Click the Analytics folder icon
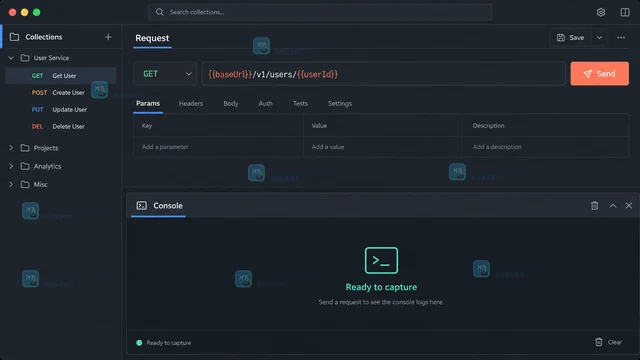Image resolution: width=640 pixels, height=360 pixels. (25, 166)
